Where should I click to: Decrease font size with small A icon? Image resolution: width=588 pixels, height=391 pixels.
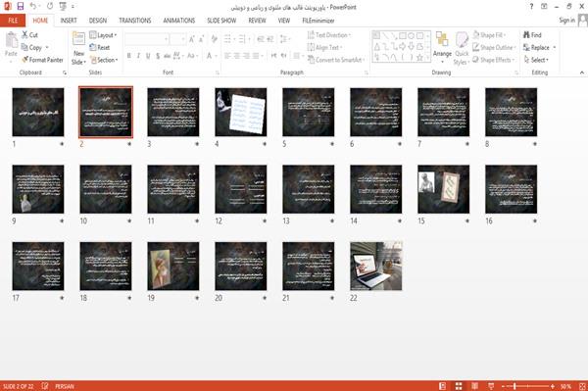coord(201,38)
